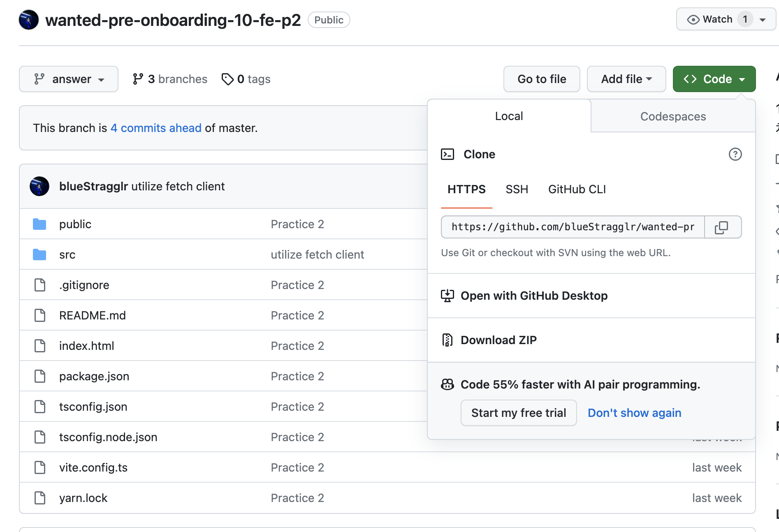This screenshot has height=532, width=779.
Task: Click the tsconfig.json file icon
Action: [40, 407]
